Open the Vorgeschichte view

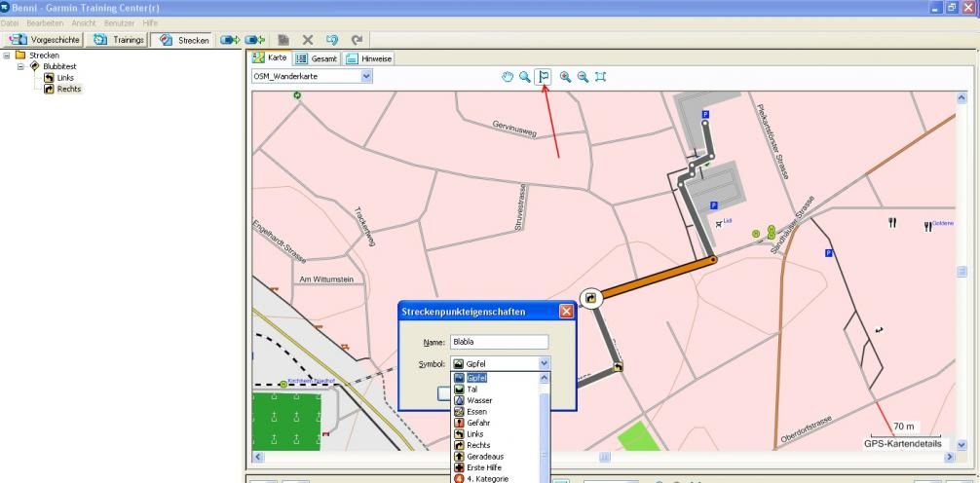tap(45, 40)
